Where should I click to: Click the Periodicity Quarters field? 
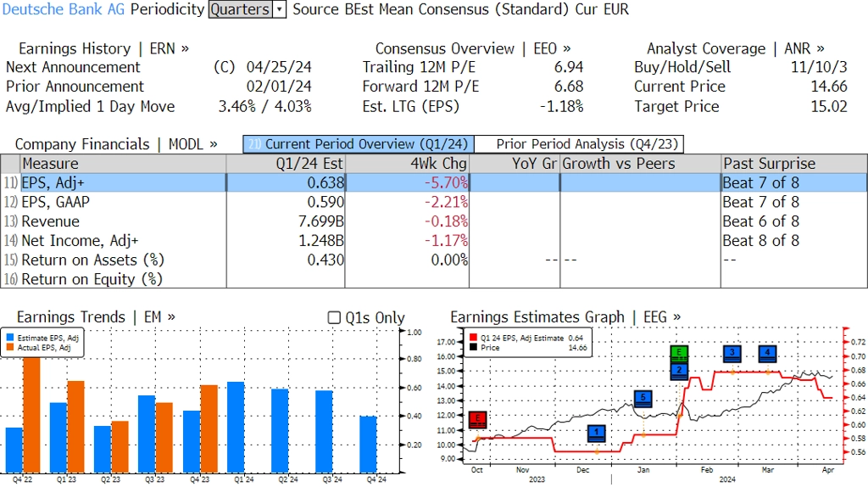[x=240, y=9]
